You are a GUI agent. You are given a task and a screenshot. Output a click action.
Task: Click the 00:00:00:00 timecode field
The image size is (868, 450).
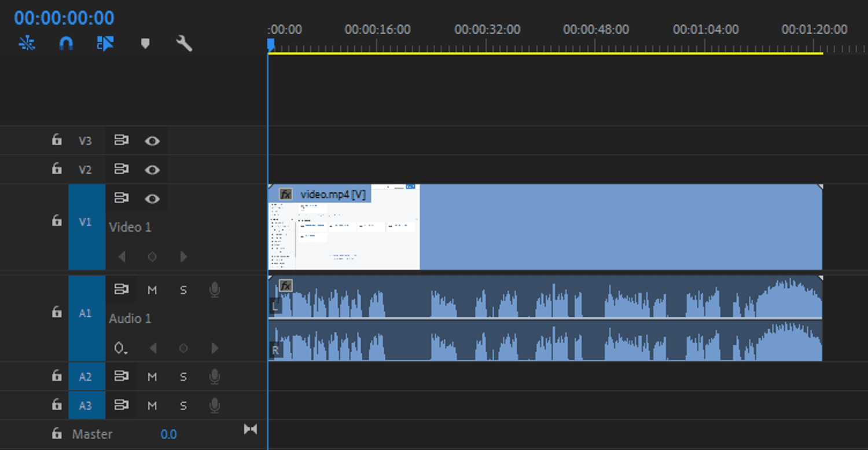pos(62,18)
